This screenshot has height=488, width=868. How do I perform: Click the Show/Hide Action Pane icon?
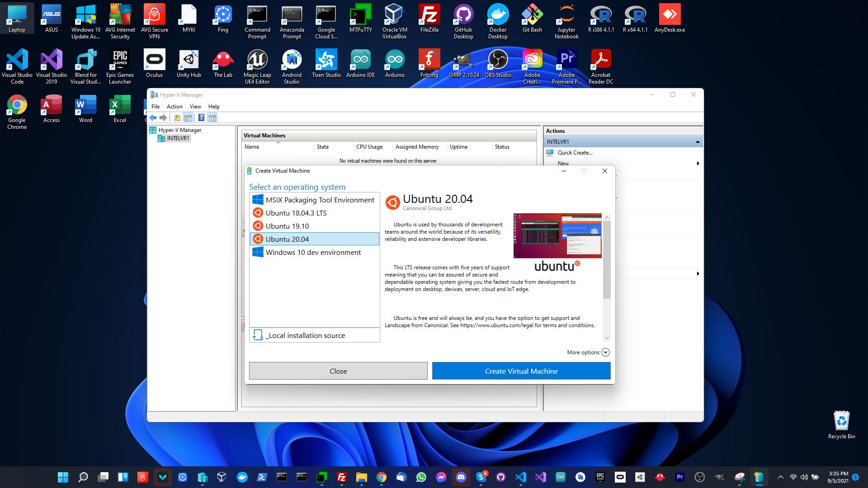[212, 118]
